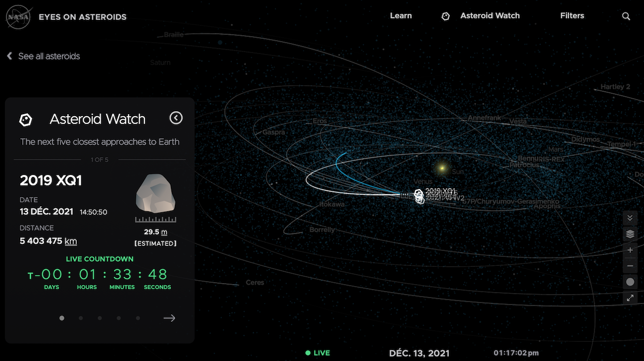Select the Vesta label
Image resolution: width=644 pixels, height=361 pixels.
[x=518, y=121]
